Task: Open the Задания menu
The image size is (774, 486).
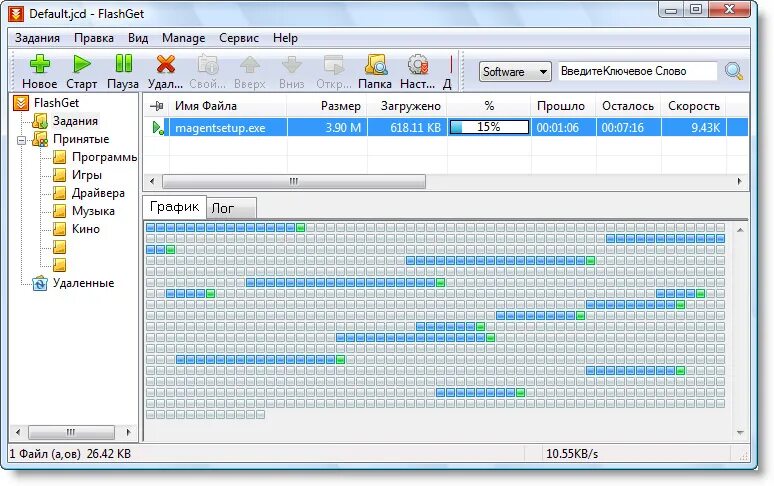Action: pyautogui.click(x=37, y=38)
